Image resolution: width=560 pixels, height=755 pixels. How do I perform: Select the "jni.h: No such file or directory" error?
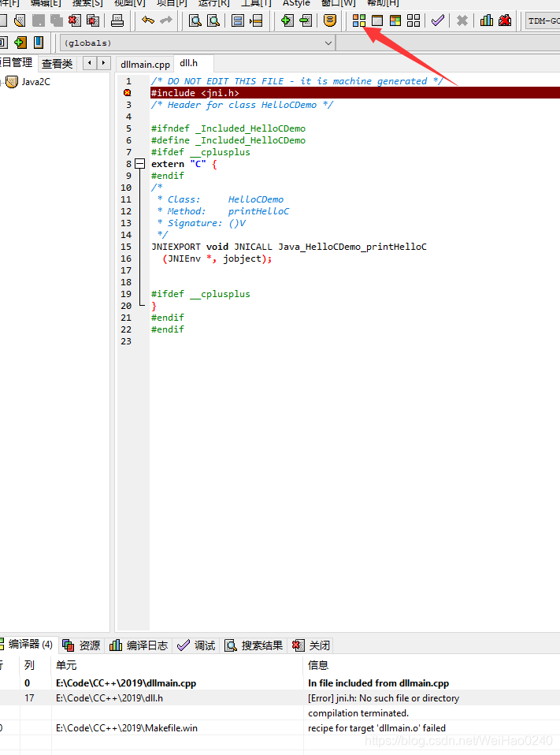tap(280, 697)
